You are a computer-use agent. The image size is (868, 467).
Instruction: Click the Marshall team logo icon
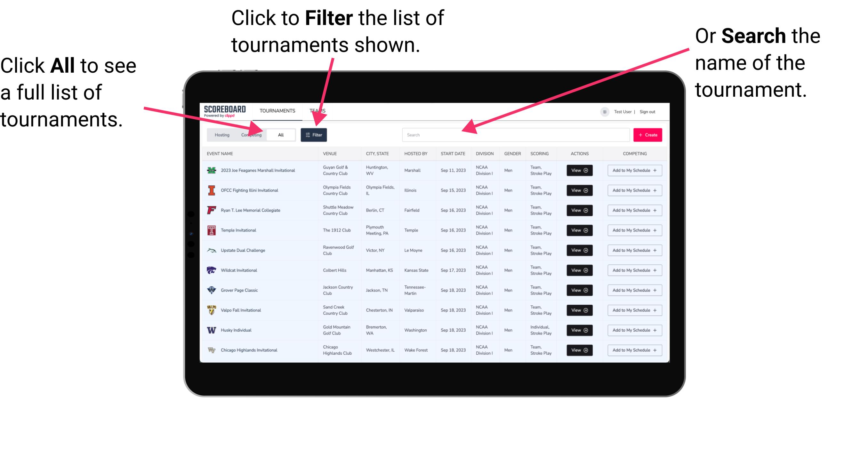(210, 170)
